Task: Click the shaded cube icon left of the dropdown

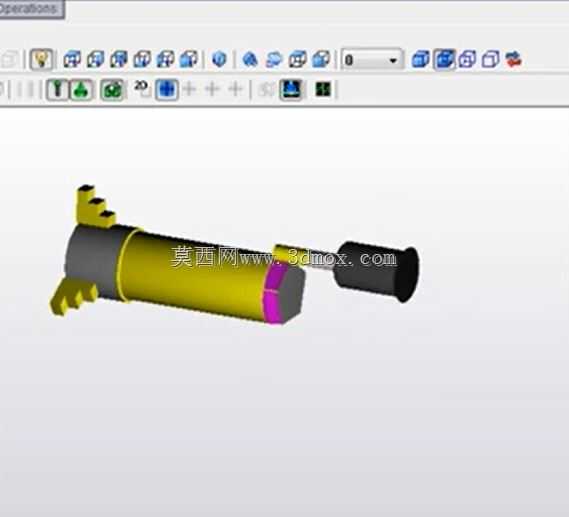Action: click(x=321, y=59)
